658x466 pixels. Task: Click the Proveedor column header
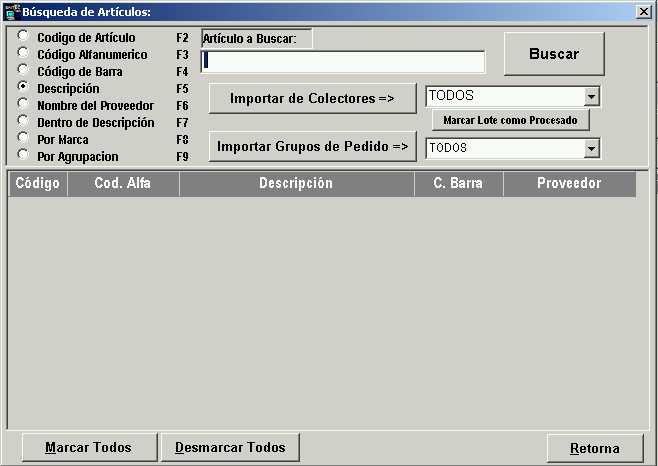(568, 184)
